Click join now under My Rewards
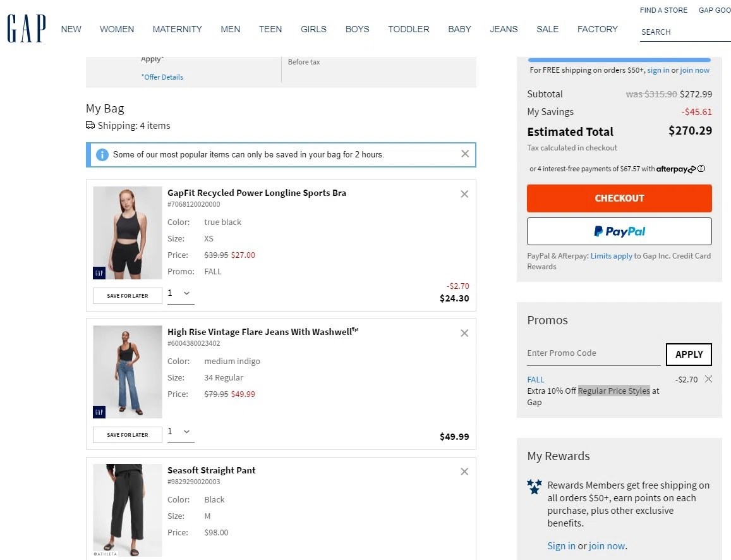 pos(607,545)
